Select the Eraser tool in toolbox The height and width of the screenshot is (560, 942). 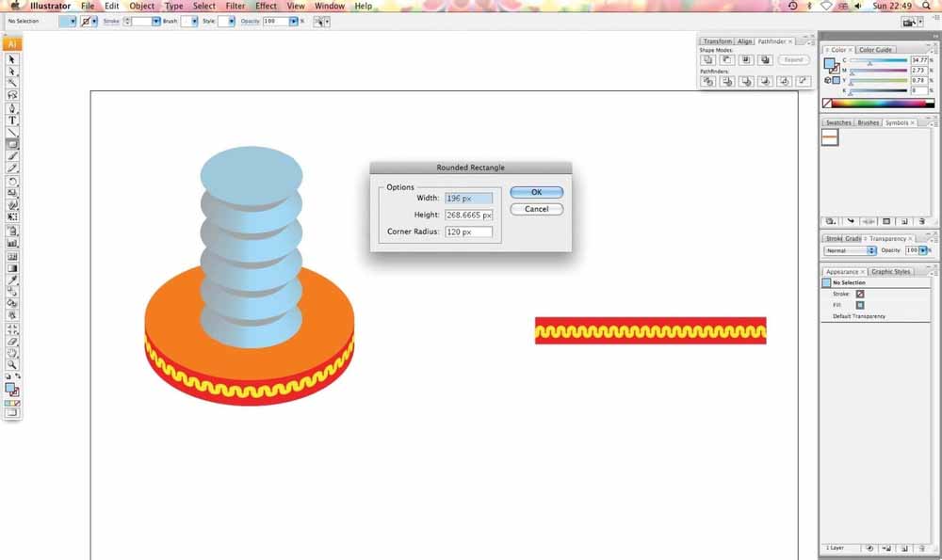(11, 342)
